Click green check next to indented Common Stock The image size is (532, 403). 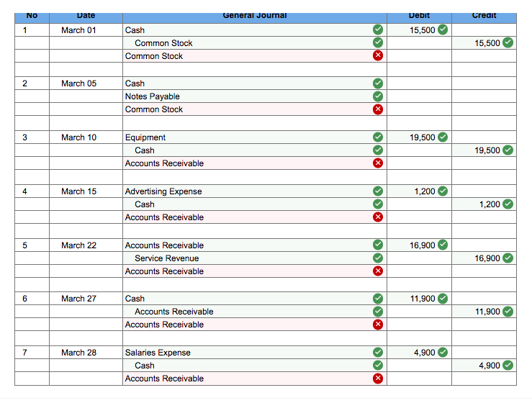point(378,42)
